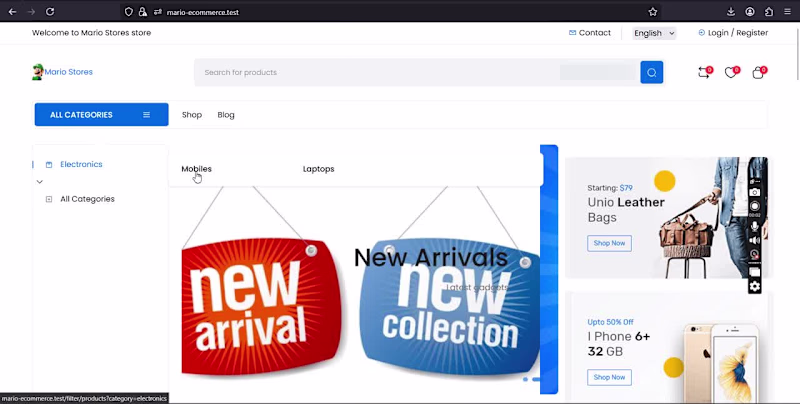
Task: Click the Unio Leather Bags title
Action: pyautogui.click(x=626, y=210)
